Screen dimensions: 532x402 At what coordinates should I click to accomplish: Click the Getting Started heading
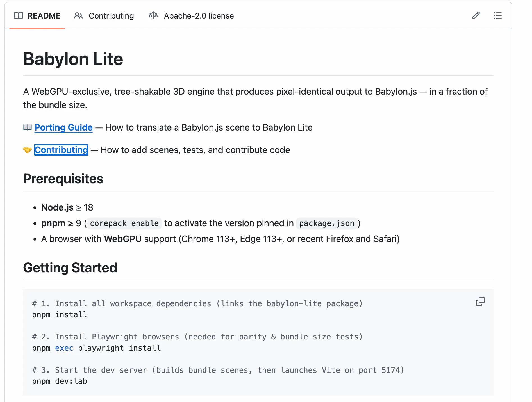pos(70,268)
